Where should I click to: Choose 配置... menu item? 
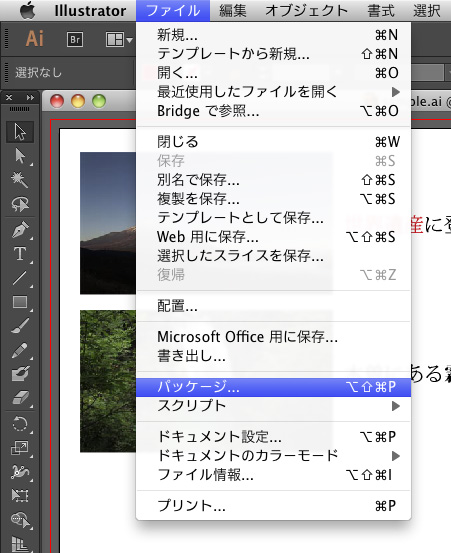point(273,306)
